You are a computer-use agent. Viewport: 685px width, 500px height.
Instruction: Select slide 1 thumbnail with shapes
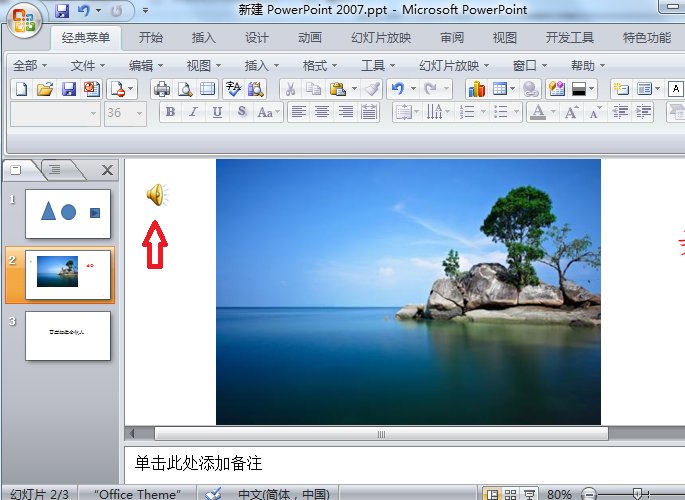click(x=68, y=214)
